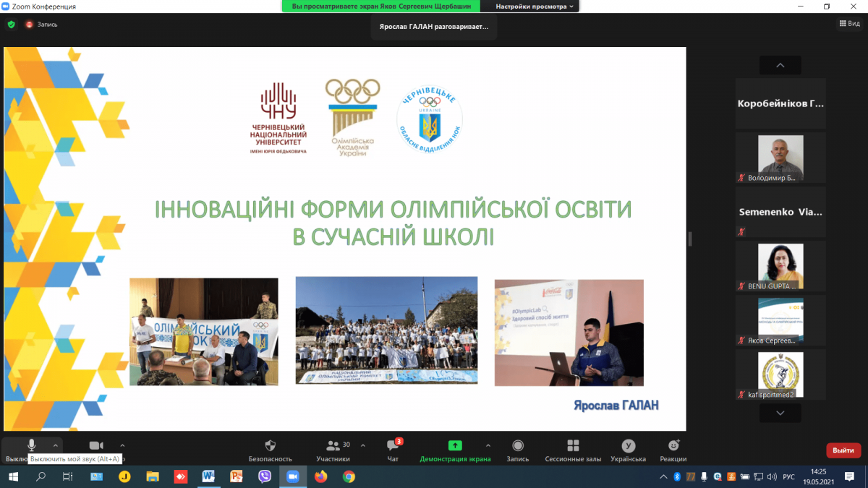Click the green Share Screen (Демонстрация экрана) icon

click(x=455, y=446)
